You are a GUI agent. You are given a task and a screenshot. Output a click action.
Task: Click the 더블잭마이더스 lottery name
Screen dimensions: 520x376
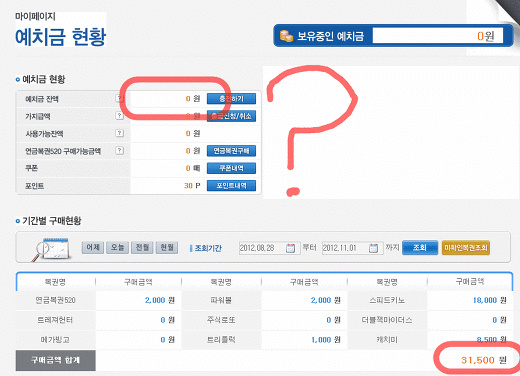387,320
